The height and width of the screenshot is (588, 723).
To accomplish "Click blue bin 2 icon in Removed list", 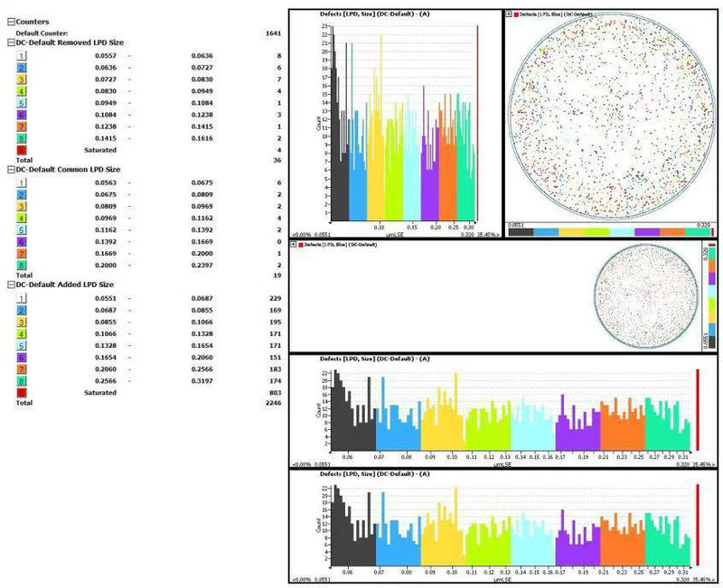I will 21,68.
